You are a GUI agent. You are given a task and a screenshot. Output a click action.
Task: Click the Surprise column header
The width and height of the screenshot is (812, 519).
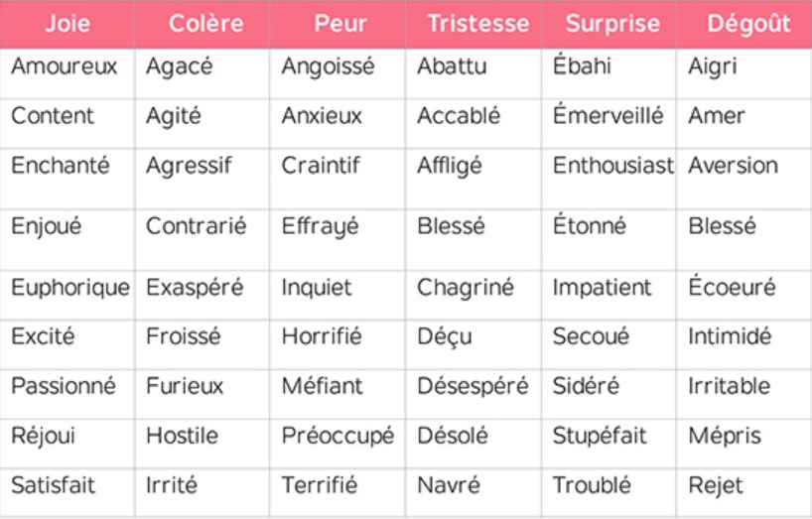pyautogui.click(x=609, y=24)
